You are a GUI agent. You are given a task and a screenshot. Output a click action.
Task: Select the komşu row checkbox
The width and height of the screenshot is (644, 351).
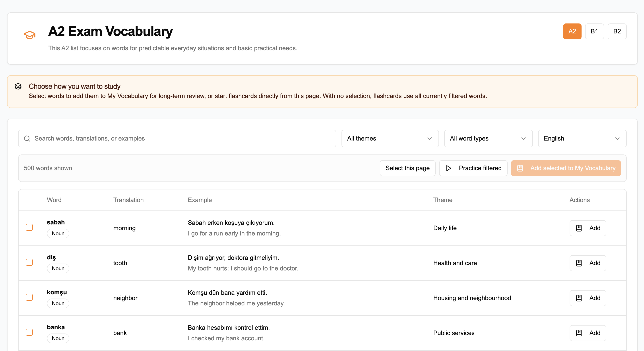(29, 297)
